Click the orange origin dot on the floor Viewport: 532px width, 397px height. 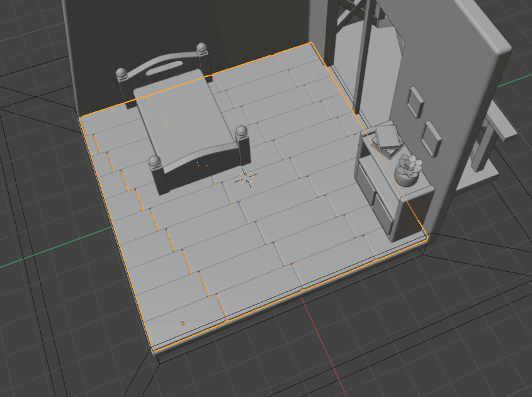pos(182,323)
